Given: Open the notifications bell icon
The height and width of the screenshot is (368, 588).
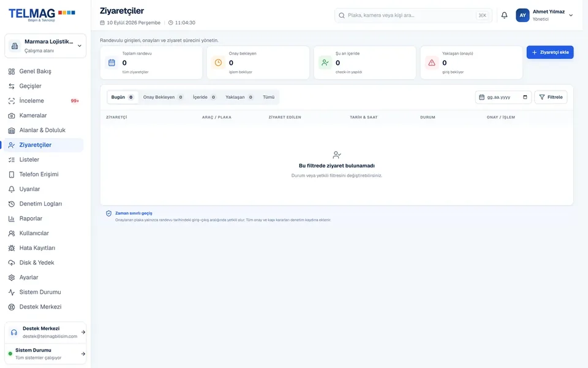Looking at the screenshot, I should [504, 15].
